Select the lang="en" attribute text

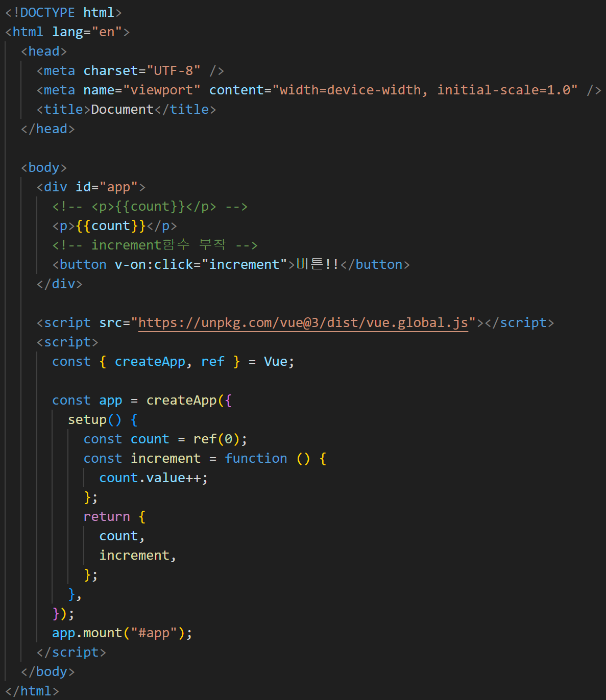point(87,32)
